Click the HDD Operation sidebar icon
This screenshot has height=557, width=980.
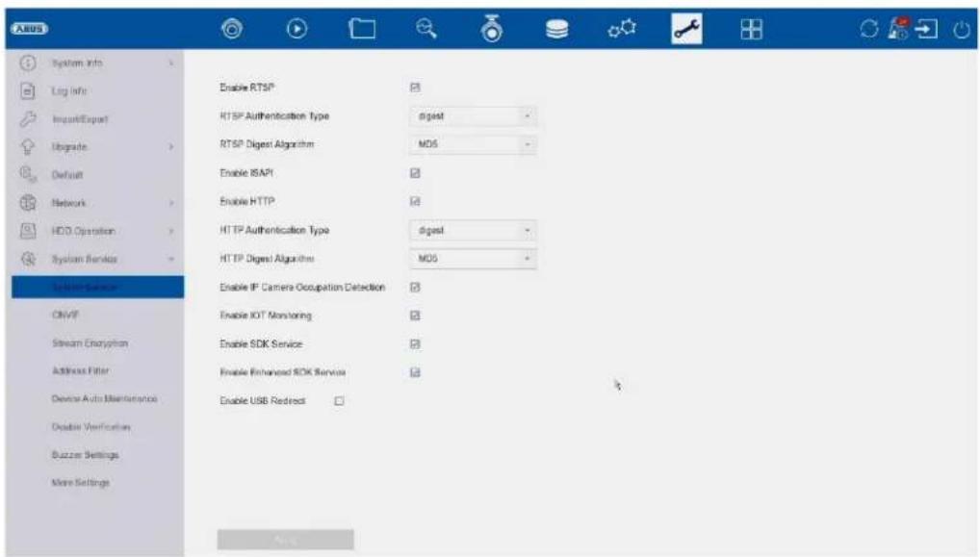28,231
